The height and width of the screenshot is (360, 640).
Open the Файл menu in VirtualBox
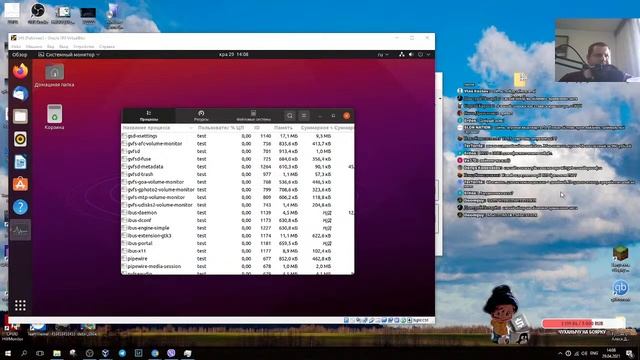click(x=16, y=47)
